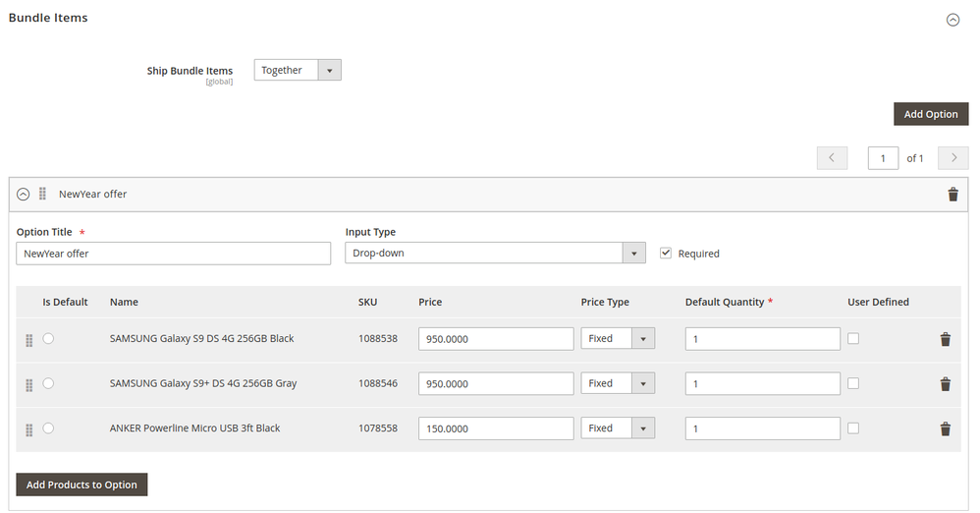This screenshot has width=980, height=513.
Task: Select Galaxy S9+ Gray as default option
Action: [x=48, y=383]
